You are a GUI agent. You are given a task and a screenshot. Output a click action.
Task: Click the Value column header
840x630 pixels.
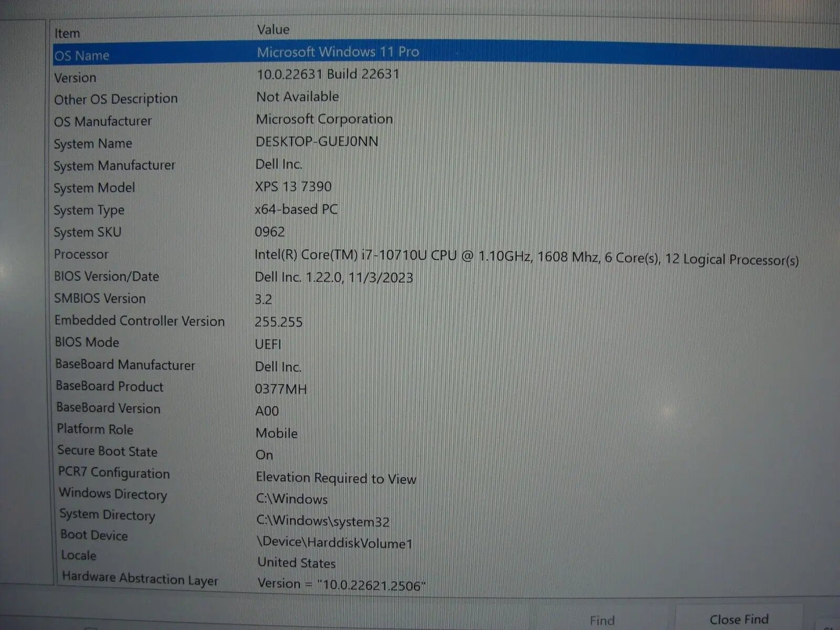pos(273,29)
